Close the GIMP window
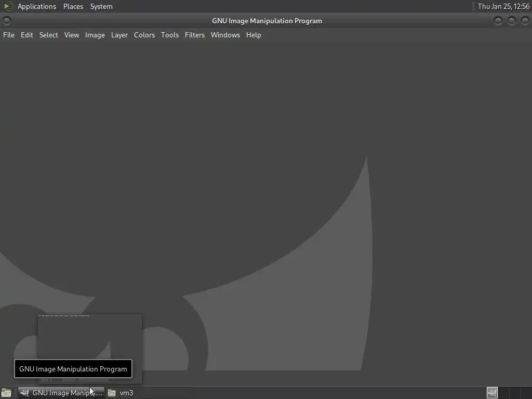The height and width of the screenshot is (399, 532). [x=525, y=21]
